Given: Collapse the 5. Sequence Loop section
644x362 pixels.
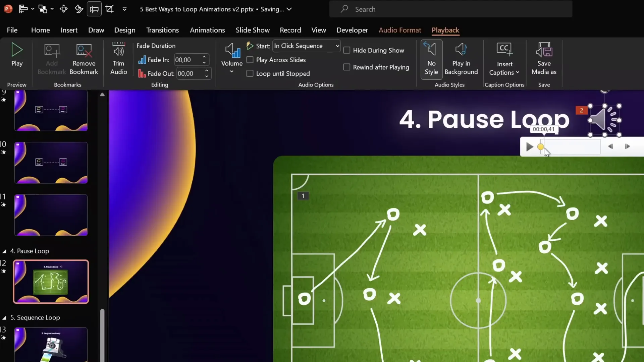Looking at the screenshot, I should pyautogui.click(x=4, y=317).
